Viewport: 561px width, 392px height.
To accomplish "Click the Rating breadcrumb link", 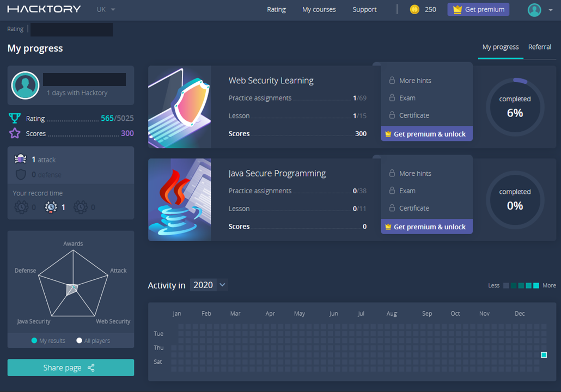I will 15,29.
